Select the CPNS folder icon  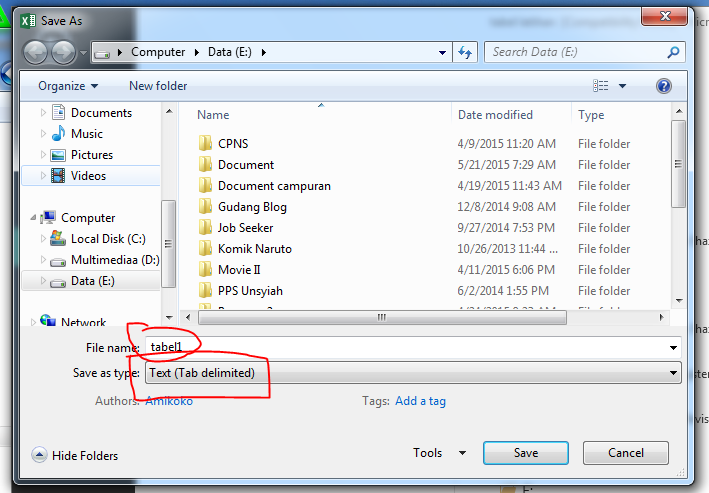tap(205, 143)
